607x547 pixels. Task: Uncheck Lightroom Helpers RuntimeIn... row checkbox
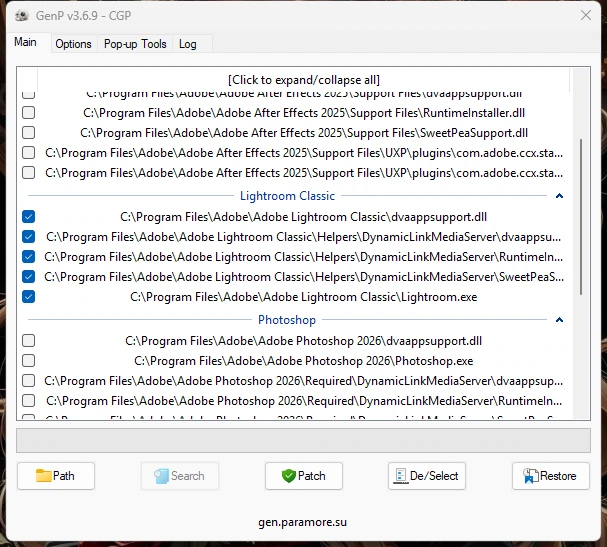pyautogui.click(x=28, y=257)
